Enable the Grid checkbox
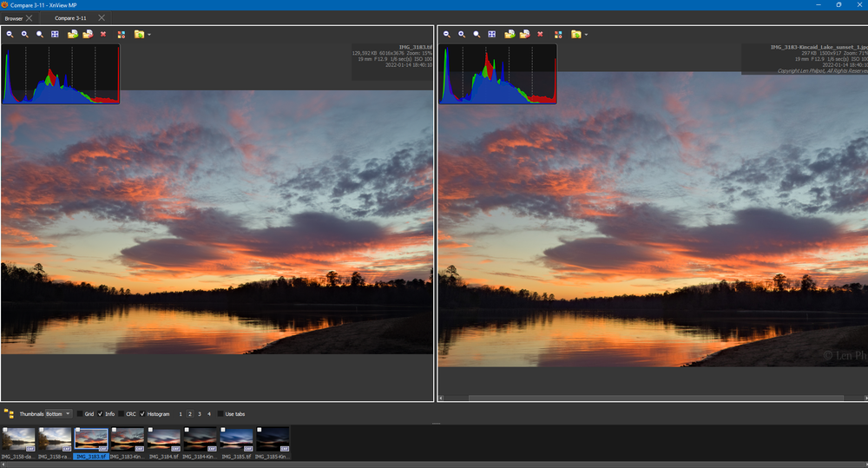 tap(80, 414)
